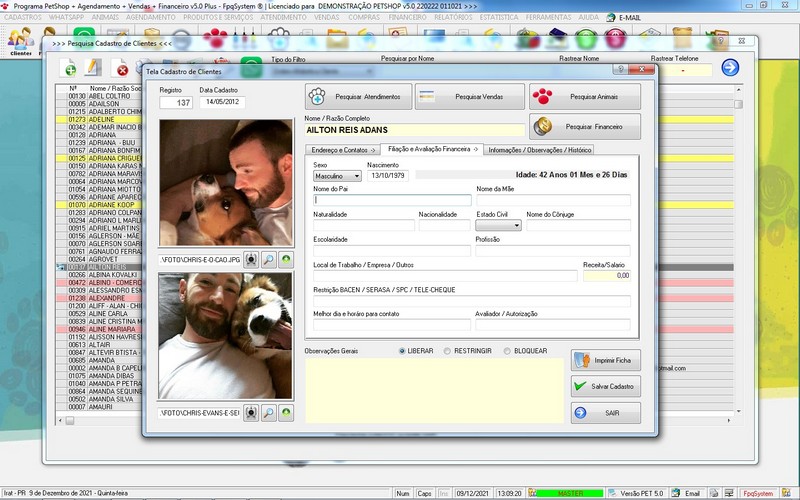Click the printer icon in status bar
This screenshot has width=800, height=500.
(714, 493)
